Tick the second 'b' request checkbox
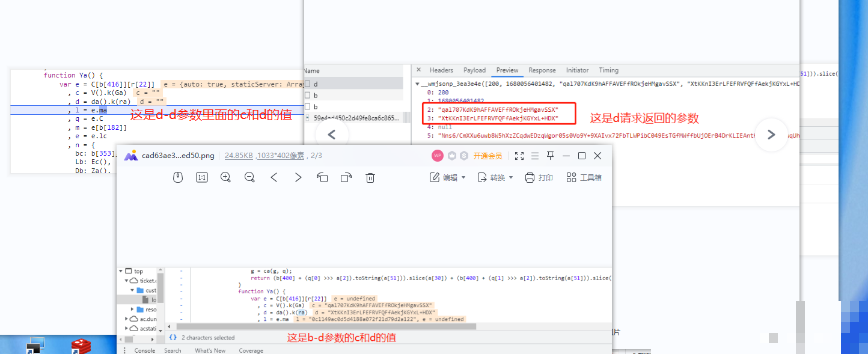 (308, 107)
